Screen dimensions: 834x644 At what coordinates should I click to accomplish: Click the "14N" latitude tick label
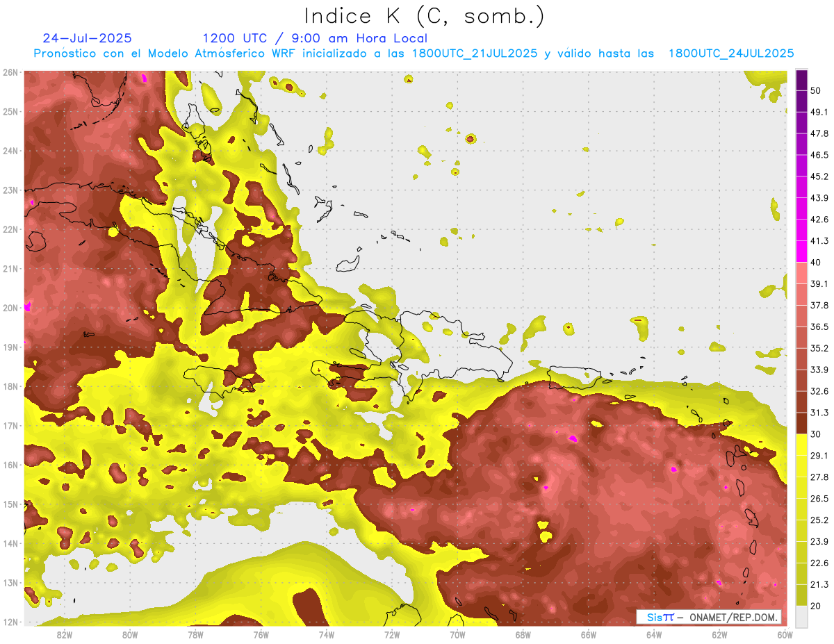pos(10,543)
